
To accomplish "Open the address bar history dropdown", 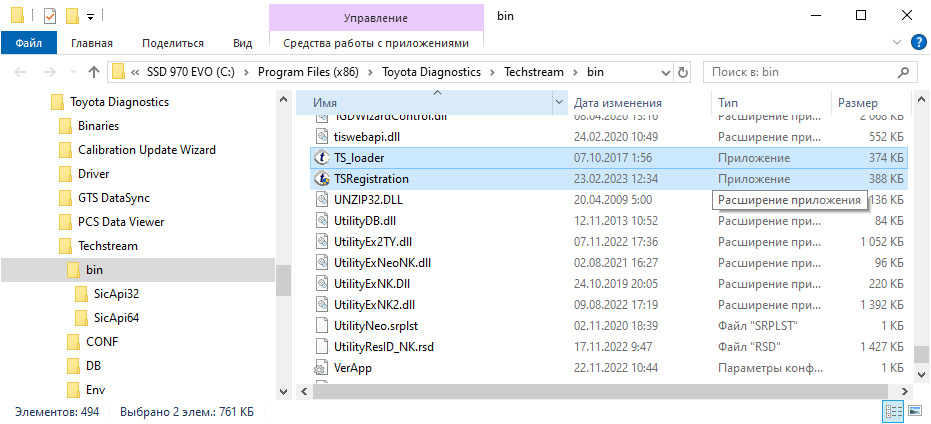I will click(667, 72).
